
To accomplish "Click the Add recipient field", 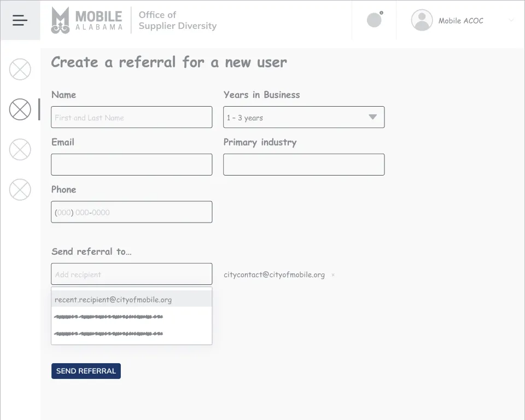I will coord(131,273).
